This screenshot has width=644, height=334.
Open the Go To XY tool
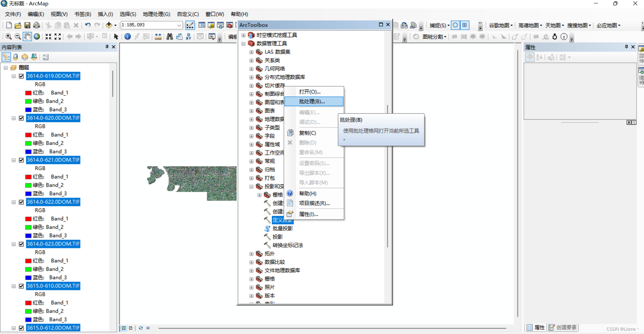(188, 37)
